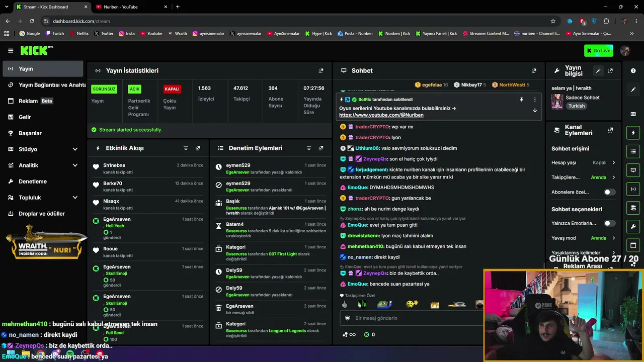Screen dimensions: 644x362
Task: Click the chat bubble icon in right rail
Action: [x=633, y=170]
